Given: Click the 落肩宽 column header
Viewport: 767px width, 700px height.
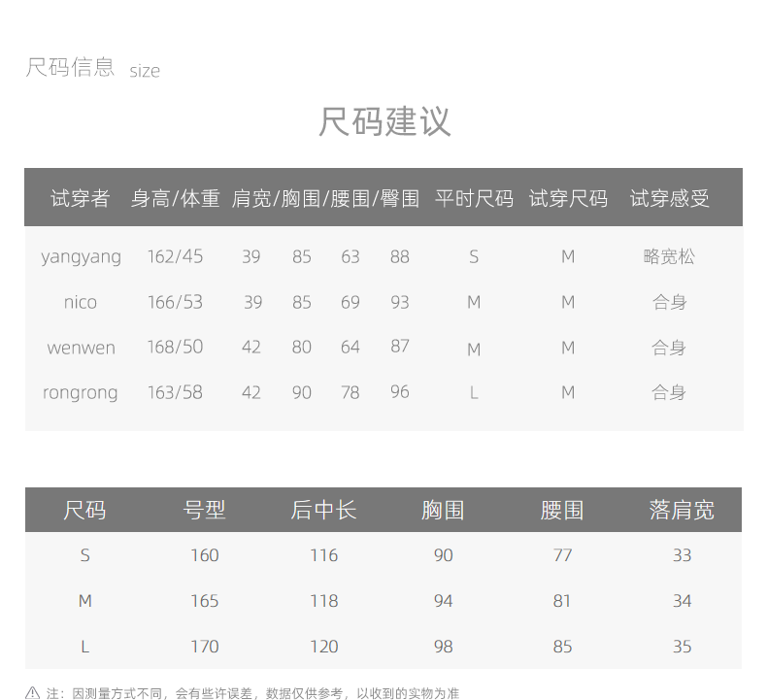Looking at the screenshot, I should tap(682, 510).
